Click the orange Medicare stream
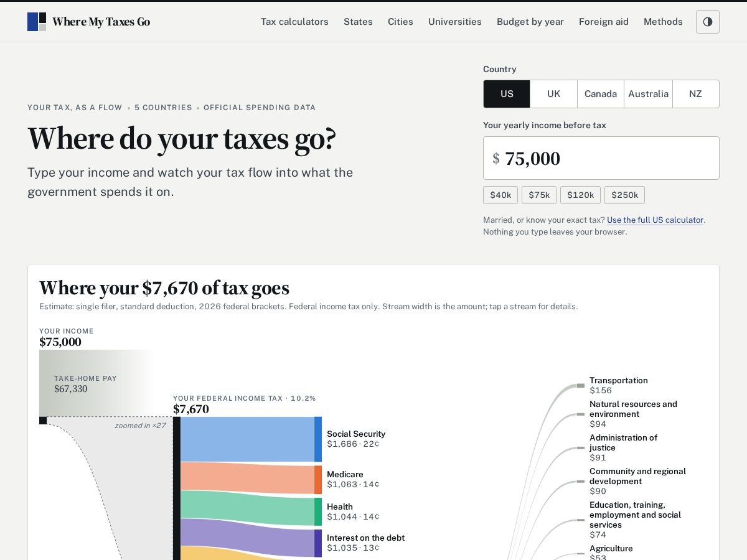This screenshot has width=747, height=560. coord(247,478)
